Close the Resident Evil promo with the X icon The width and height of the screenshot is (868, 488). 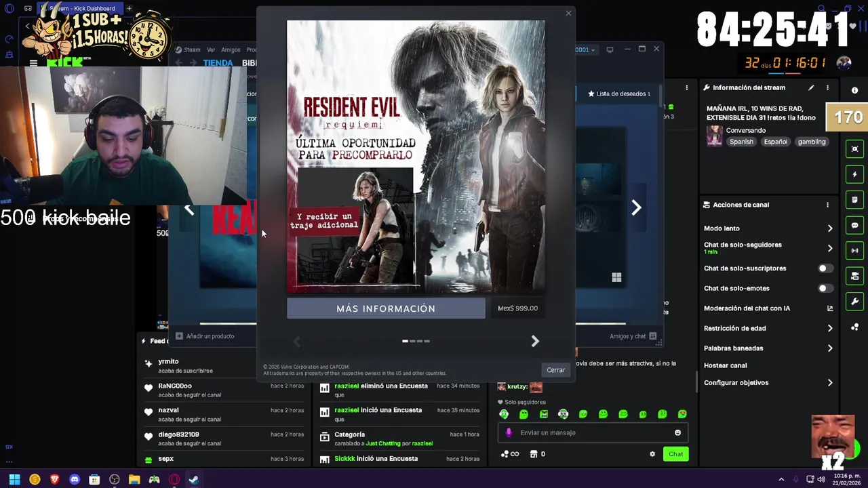tap(568, 13)
